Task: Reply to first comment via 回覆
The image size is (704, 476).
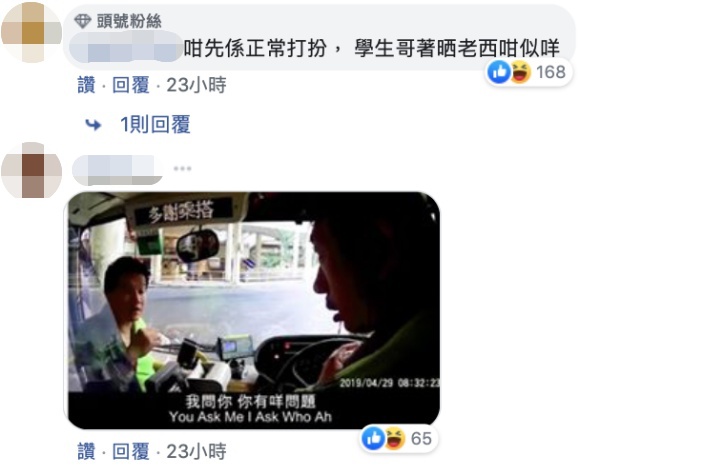Action: [x=131, y=85]
